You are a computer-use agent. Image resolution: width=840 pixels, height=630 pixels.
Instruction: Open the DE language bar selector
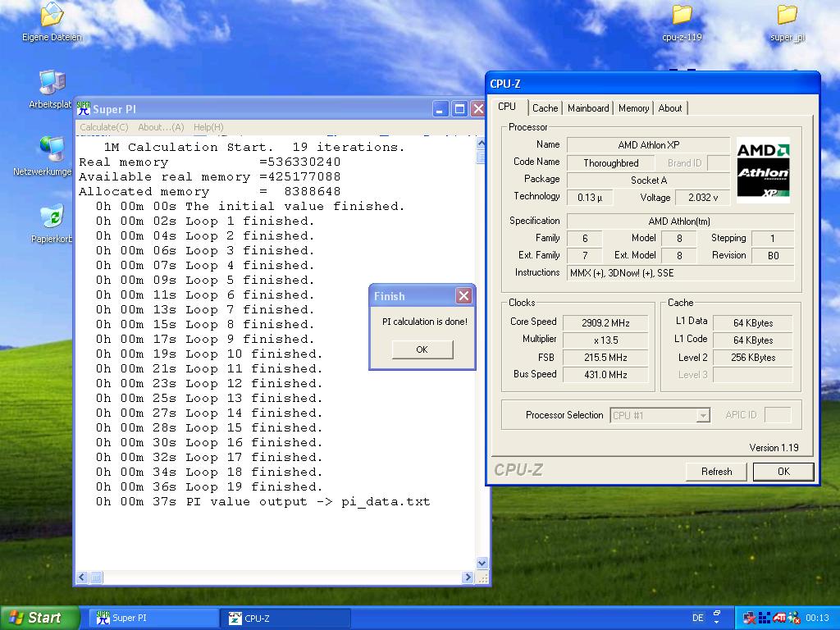698,618
